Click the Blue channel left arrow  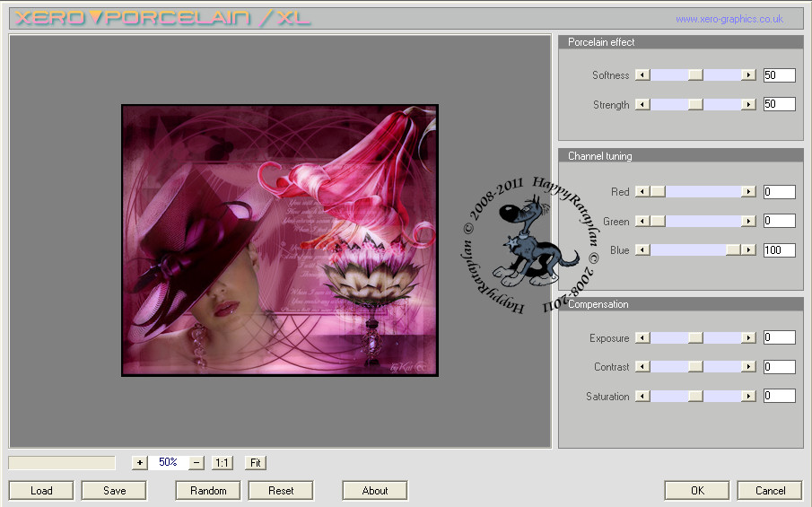pyautogui.click(x=642, y=250)
